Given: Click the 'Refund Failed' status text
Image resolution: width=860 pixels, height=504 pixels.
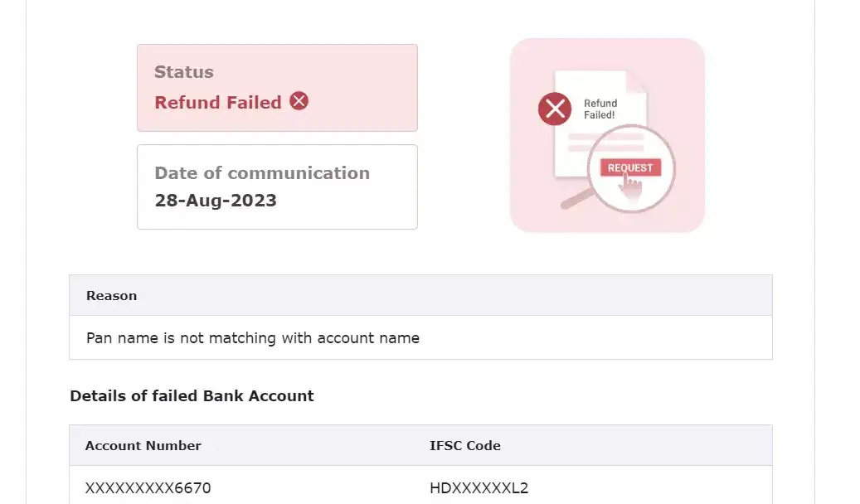Looking at the screenshot, I should [x=218, y=103].
